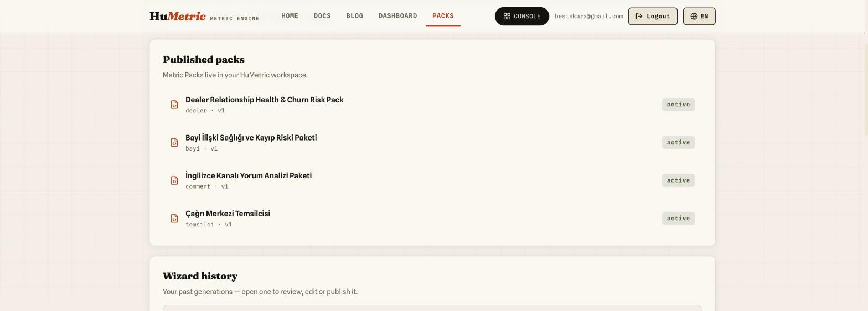868x311 pixels.
Task: Click file icon for Çağrı Merkezi pack
Action: point(174,219)
